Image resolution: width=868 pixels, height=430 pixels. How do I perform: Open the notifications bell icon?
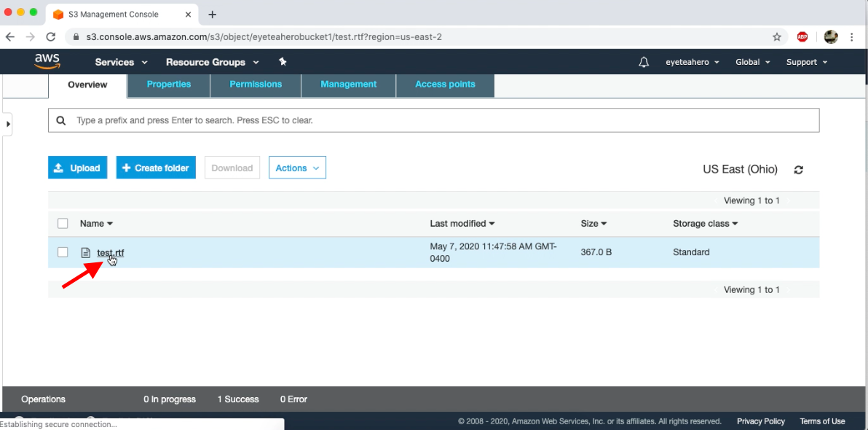(644, 62)
